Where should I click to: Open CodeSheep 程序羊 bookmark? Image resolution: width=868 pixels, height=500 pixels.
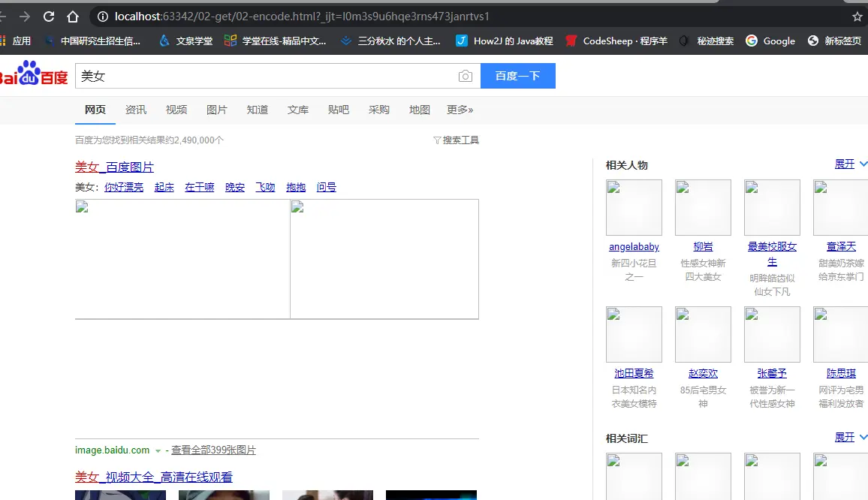click(616, 41)
